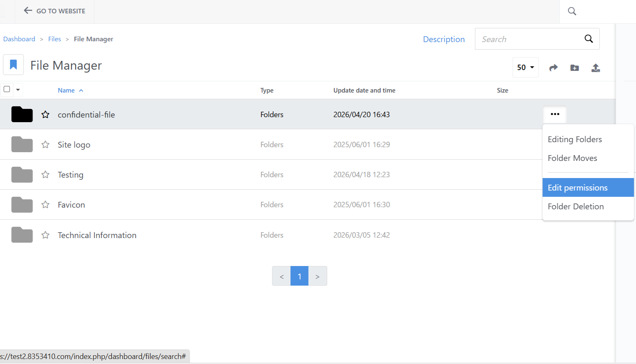Star the confidential-file folder

point(45,114)
